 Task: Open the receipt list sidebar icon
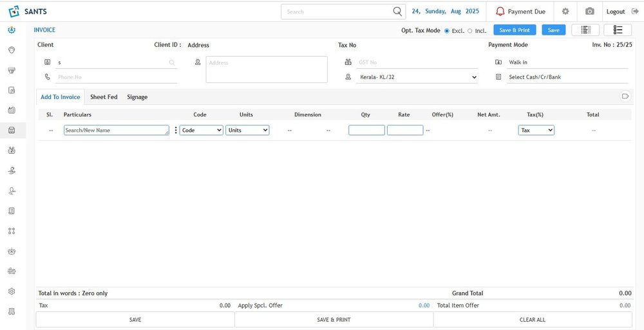tap(12, 211)
